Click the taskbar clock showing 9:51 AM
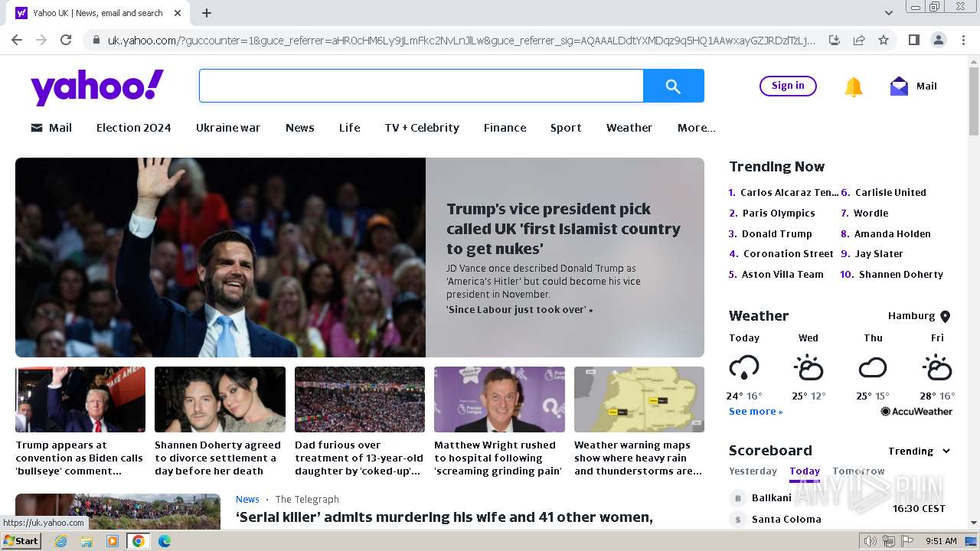The height and width of the screenshot is (551, 980). [x=941, y=541]
